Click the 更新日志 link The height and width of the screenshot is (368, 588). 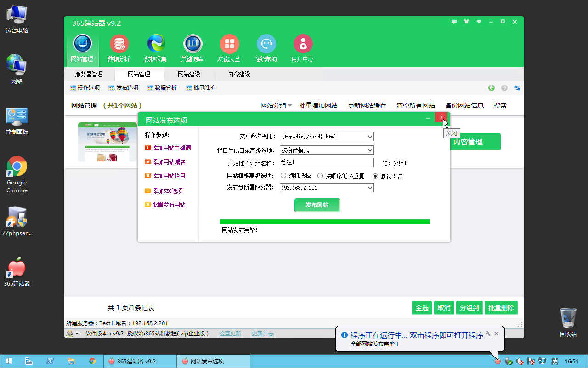coord(263,333)
